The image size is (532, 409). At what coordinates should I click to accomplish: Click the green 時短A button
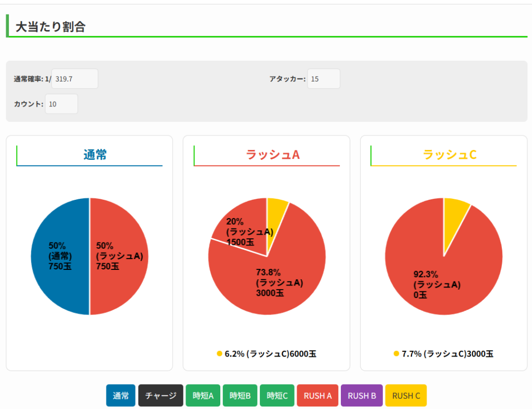pos(203,396)
